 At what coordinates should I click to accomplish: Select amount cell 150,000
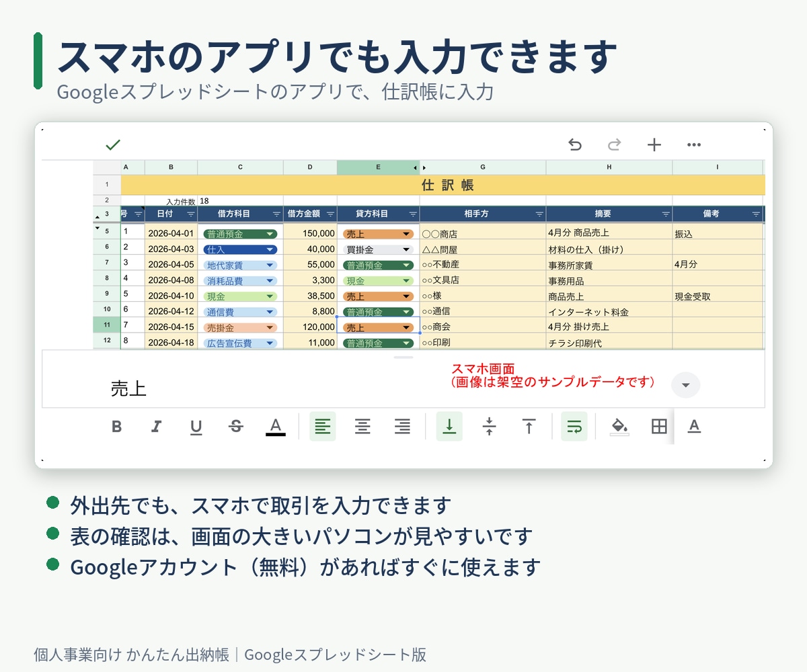coord(310,233)
